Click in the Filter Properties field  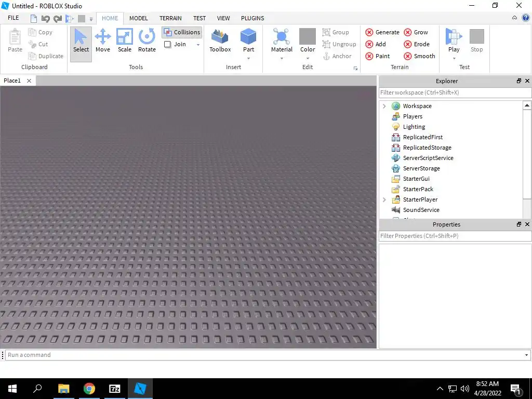coord(455,236)
